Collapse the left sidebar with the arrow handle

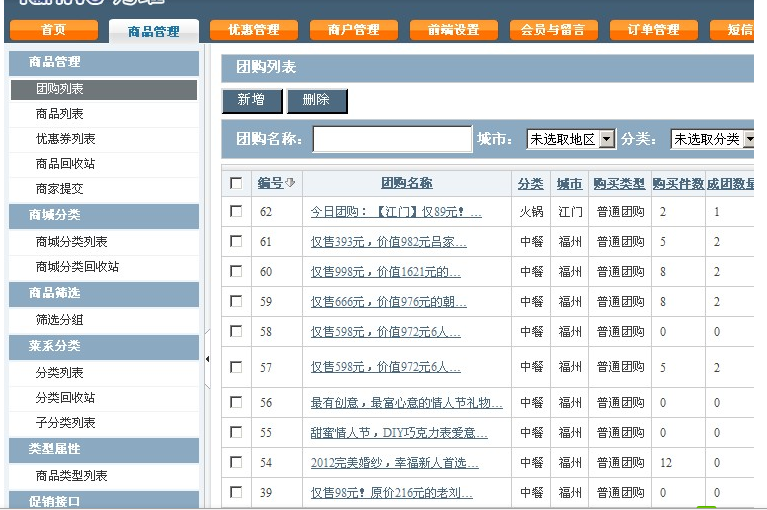[208, 358]
